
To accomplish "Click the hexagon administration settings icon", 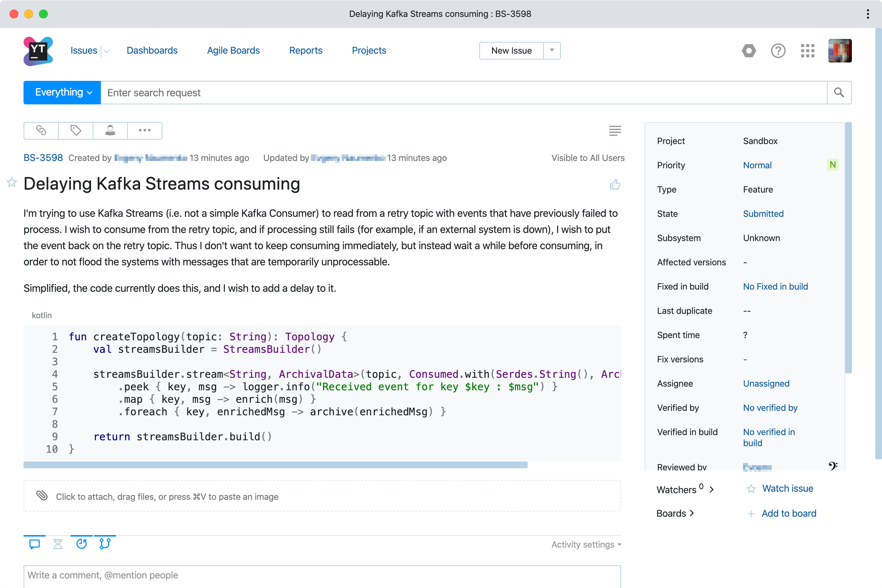I will click(x=749, y=51).
